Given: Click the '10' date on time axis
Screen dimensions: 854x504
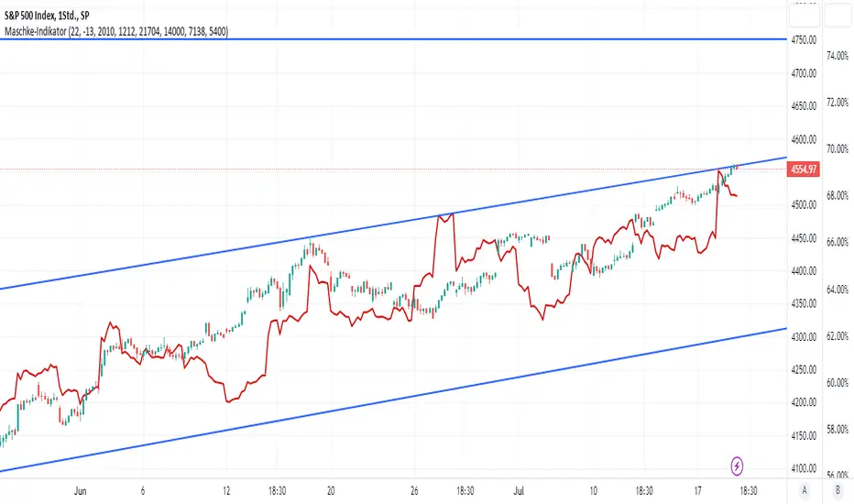Looking at the screenshot, I should [x=593, y=491].
